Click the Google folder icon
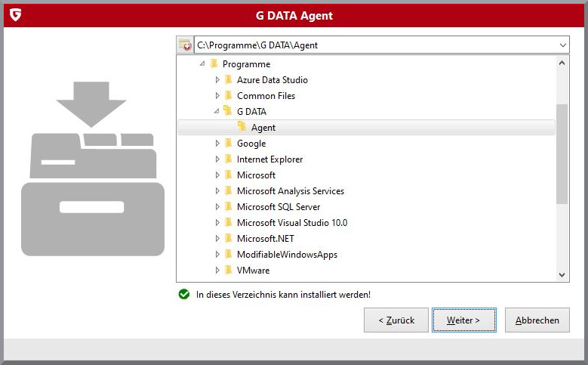The height and width of the screenshot is (365, 588). (x=229, y=143)
